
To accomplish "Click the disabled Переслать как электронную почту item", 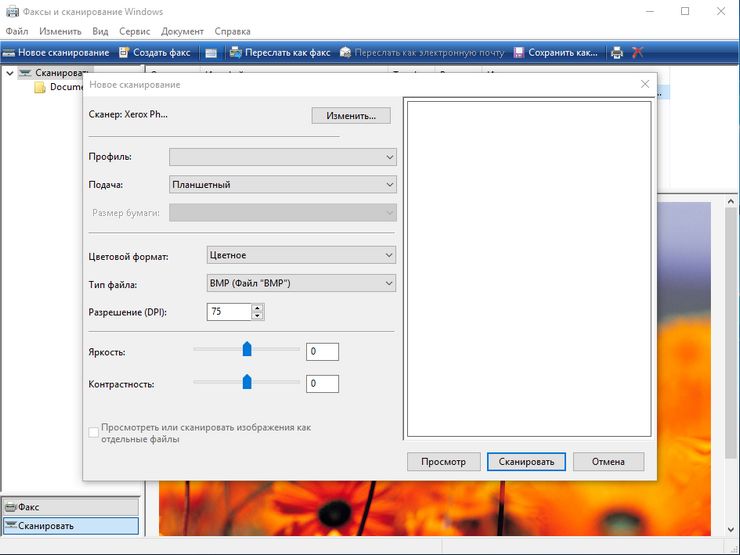I will pyautogui.click(x=422, y=52).
